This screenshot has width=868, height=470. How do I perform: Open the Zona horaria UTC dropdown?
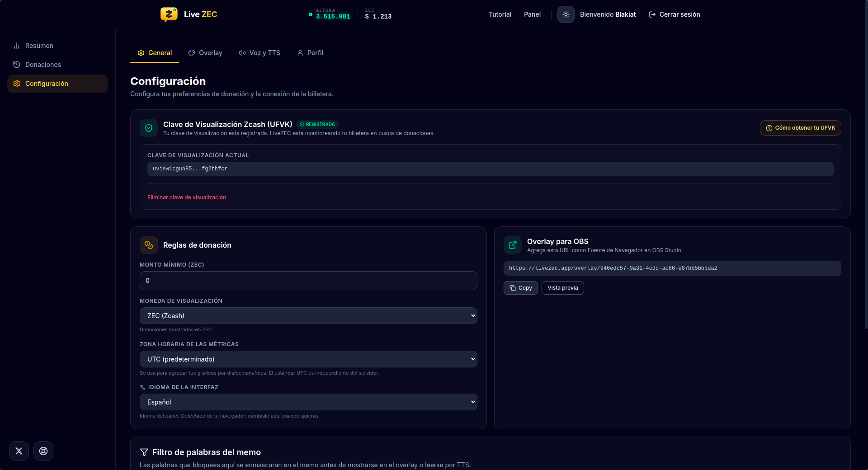tap(308, 359)
